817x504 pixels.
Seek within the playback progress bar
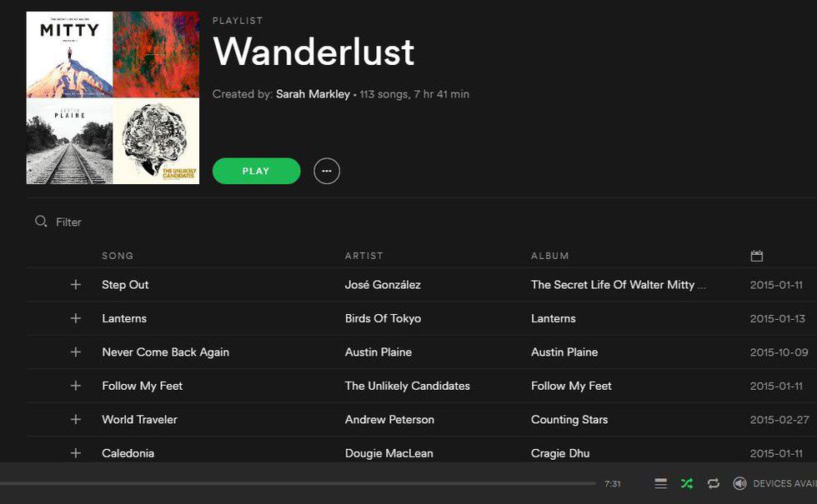click(298, 484)
